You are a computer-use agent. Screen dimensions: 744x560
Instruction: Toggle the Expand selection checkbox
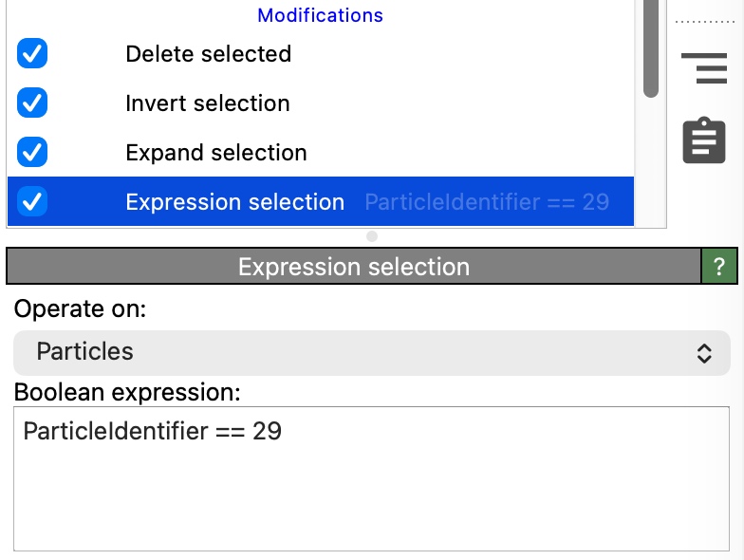(x=32, y=153)
